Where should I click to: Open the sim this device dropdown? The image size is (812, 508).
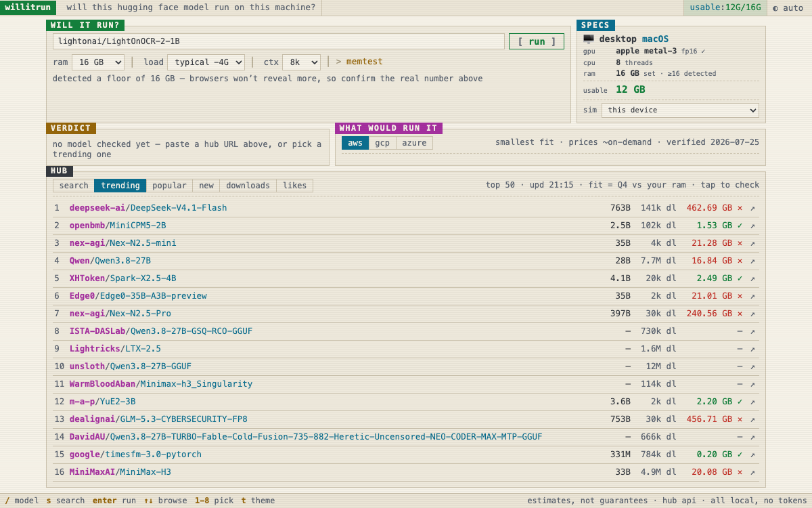pyautogui.click(x=680, y=110)
